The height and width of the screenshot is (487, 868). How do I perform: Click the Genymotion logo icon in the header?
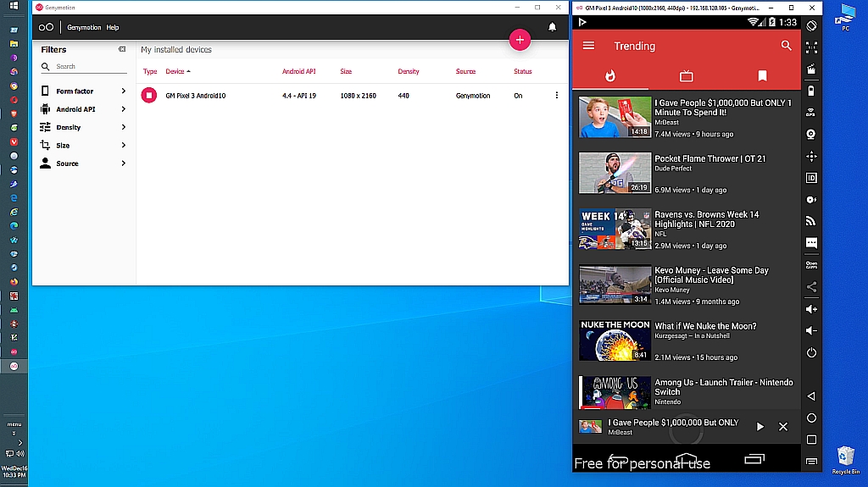tap(46, 27)
